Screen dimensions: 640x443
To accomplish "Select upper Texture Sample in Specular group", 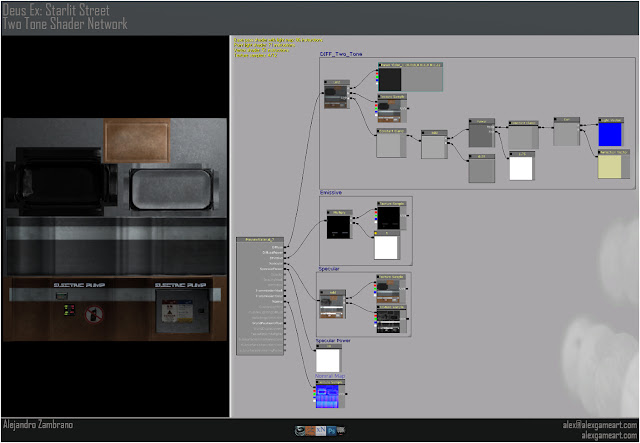I will [391, 289].
